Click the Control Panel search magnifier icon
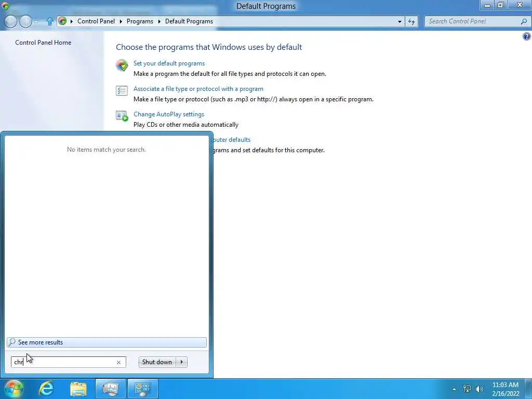532x399 pixels. point(524,21)
